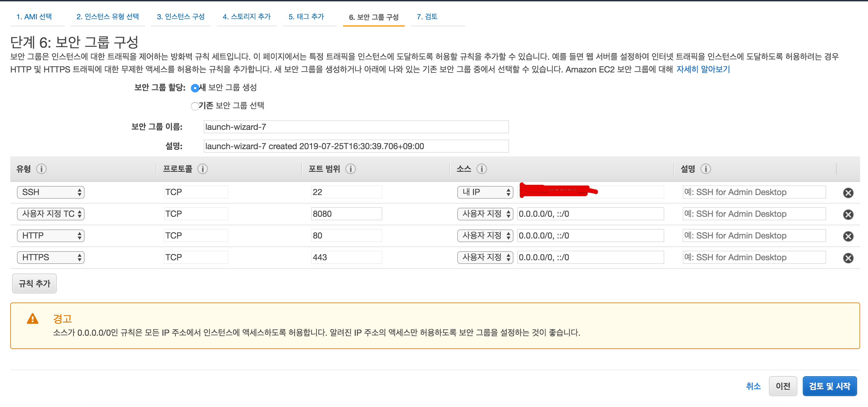Go to the 7. 검토 tab
The height and width of the screenshot is (407, 868).
click(427, 17)
